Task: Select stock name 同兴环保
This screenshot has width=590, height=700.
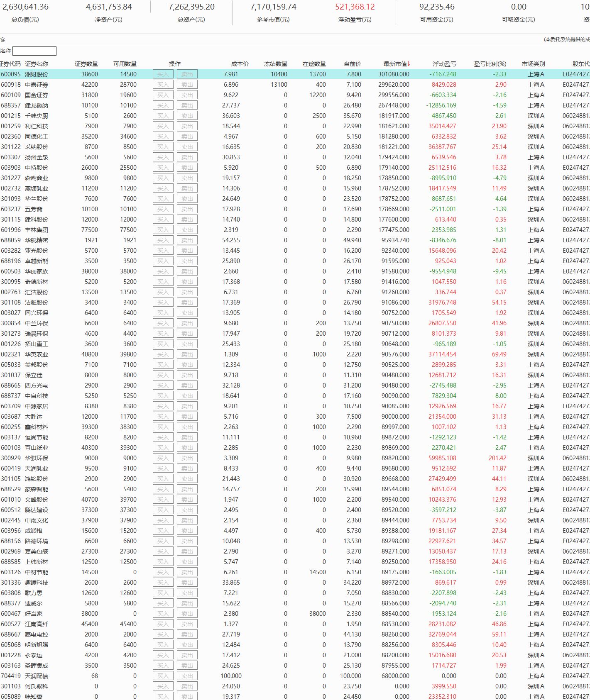Action: click(37, 313)
